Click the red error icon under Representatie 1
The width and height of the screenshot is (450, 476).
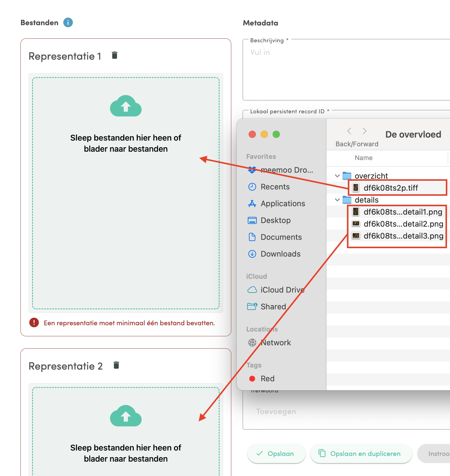coord(34,323)
